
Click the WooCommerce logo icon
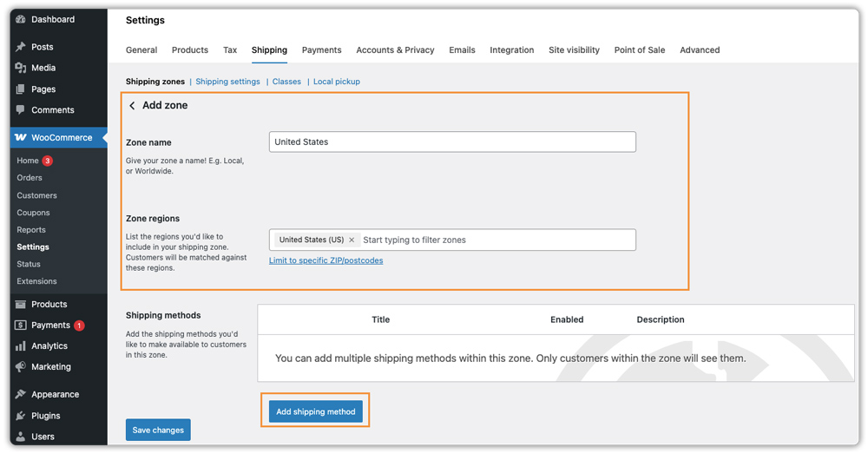click(21, 137)
